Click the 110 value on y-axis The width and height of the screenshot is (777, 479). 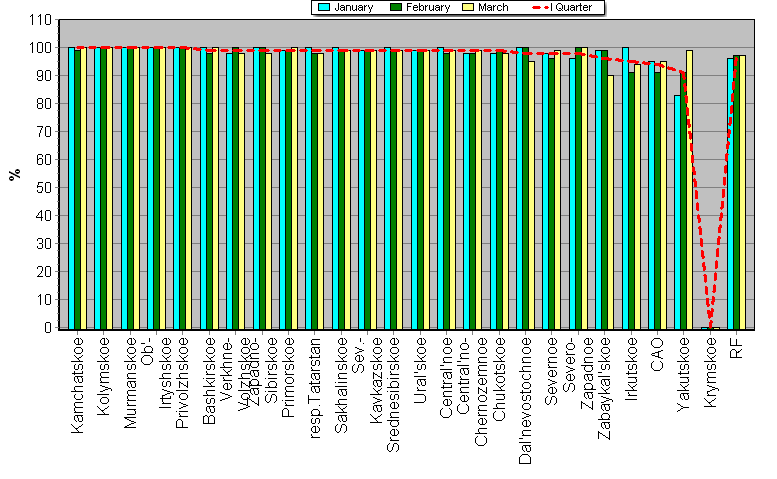click(x=40, y=20)
